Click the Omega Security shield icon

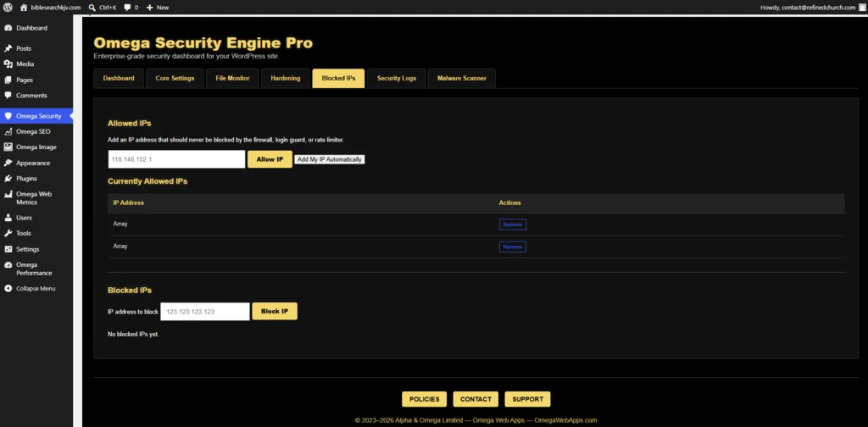tap(8, 116)
